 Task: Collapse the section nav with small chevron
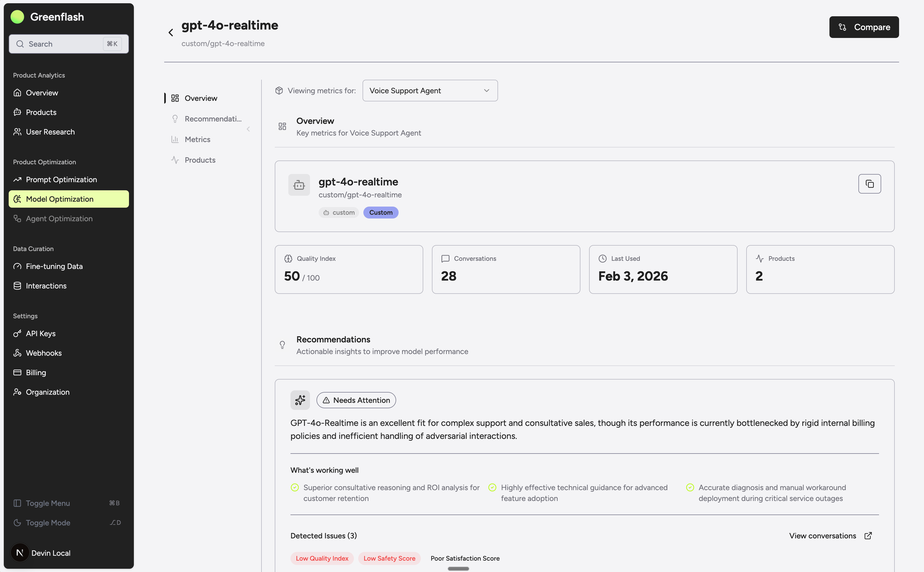pyautogui.click(x=248, y=129)
